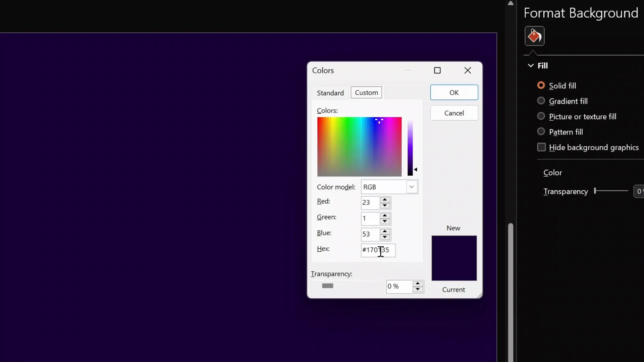Screen dimensions: 644x362
Task: Increase dialog Transparency percent with up arrow
Action: 418,284
